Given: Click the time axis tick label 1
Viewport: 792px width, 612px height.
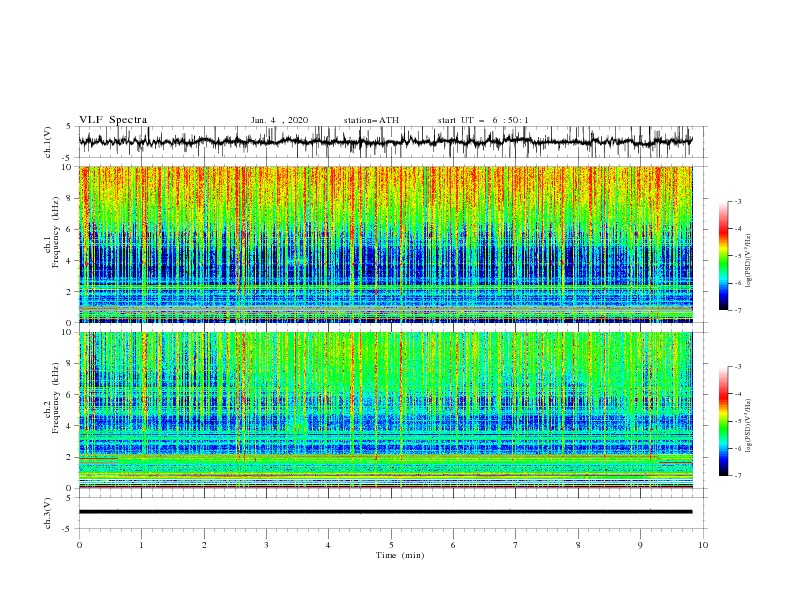Looking at the screenshot, I should click(141, 545).
